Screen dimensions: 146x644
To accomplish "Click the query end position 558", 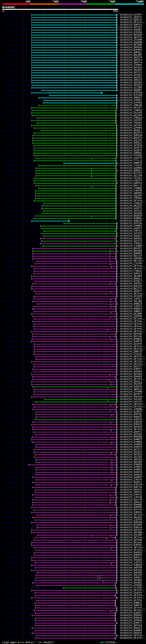I will pos(115,11).
